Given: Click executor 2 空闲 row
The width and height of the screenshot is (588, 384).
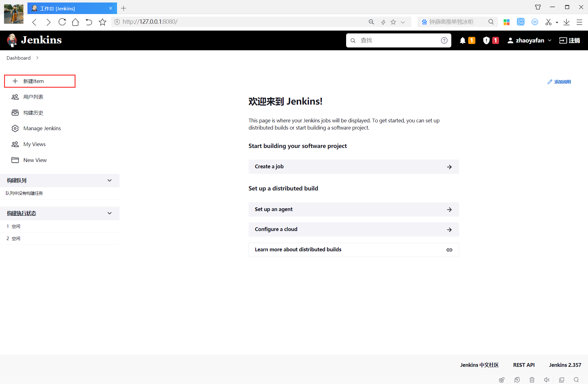Looking at the screenshot, I should (60, 239).
